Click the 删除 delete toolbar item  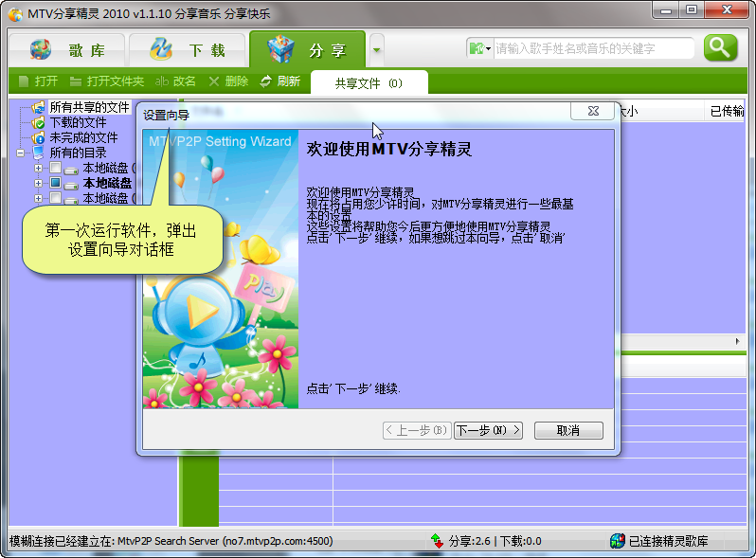(228, 81)
